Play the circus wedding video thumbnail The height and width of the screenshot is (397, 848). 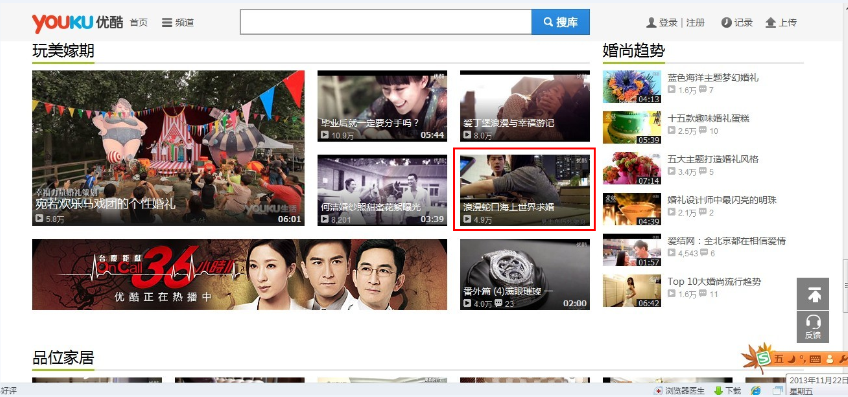pos(168,148)
